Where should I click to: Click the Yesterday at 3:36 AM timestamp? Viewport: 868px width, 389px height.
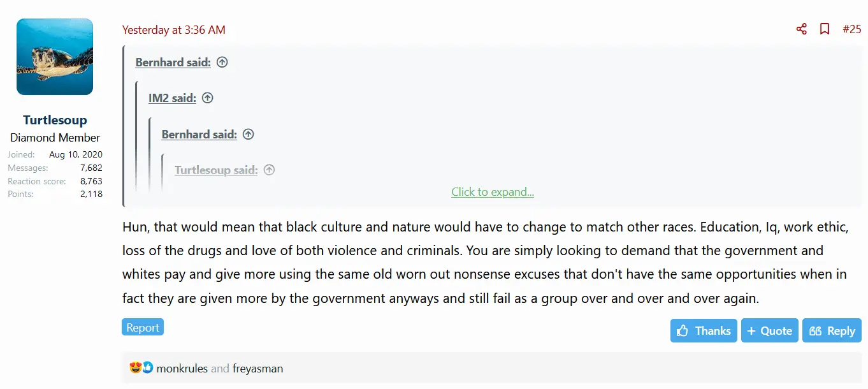[173, 30]
